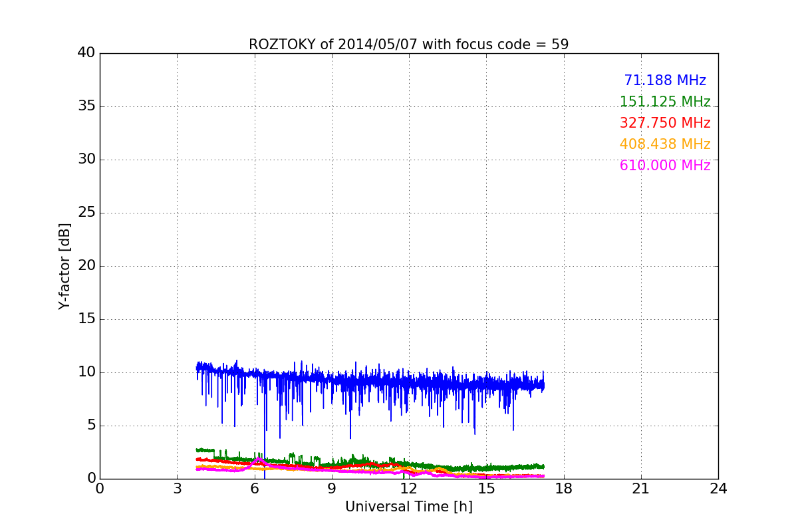Image resolution: width=798 pixels, height=532 pixels.
Task: Click the y-axis tick value 5
Action: point(90,426)
